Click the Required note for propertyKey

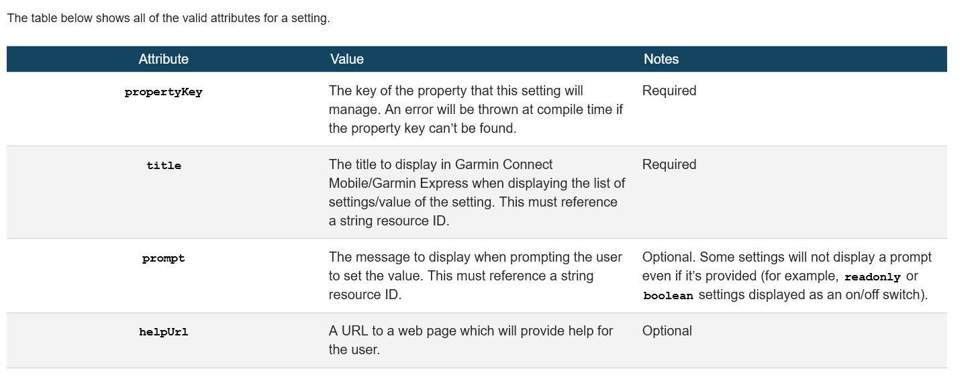tap(669, 91)
